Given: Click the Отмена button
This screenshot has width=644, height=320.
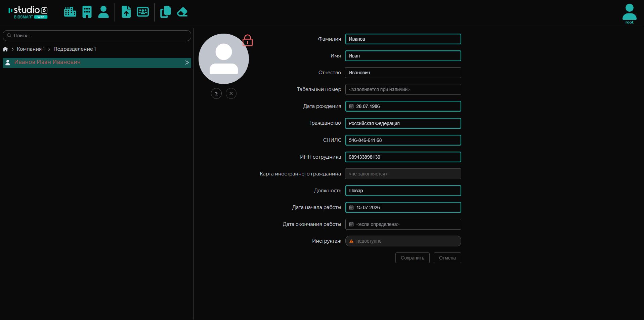Looking at the screenshot, I should point(447,258).
